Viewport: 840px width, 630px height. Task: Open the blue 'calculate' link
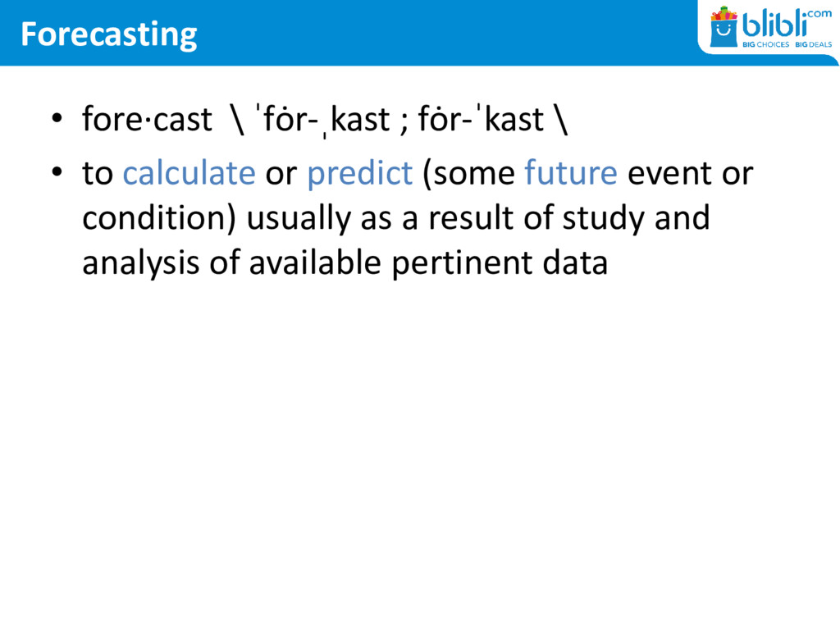[189, 174]
